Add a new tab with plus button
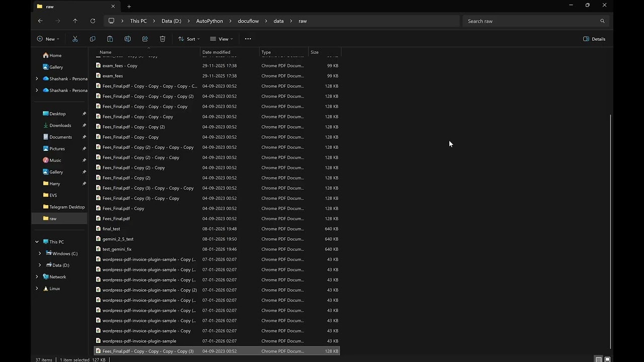644x362 pixels. click(129, 7)
